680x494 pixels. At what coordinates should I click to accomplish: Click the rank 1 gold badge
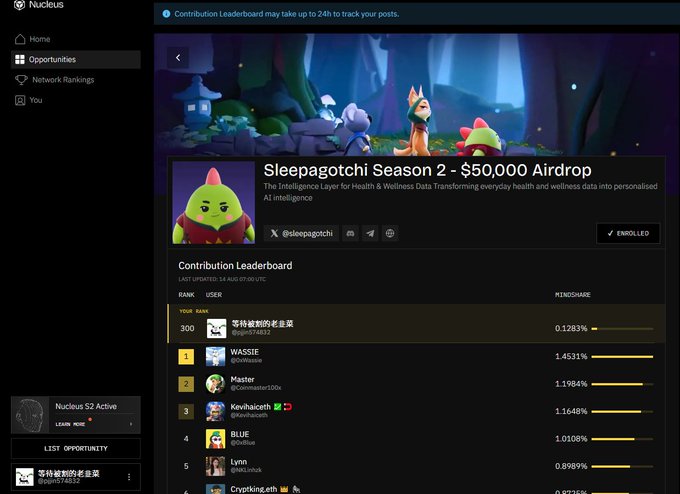pyautogui.click(x=186, y=357)
